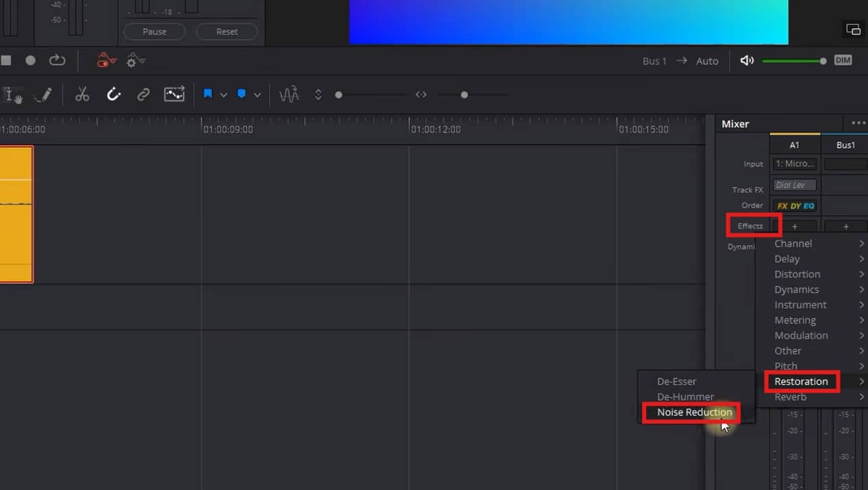Select the Pencil edit tool
This screenshot has height=490, width=868.
pos(42,95)
